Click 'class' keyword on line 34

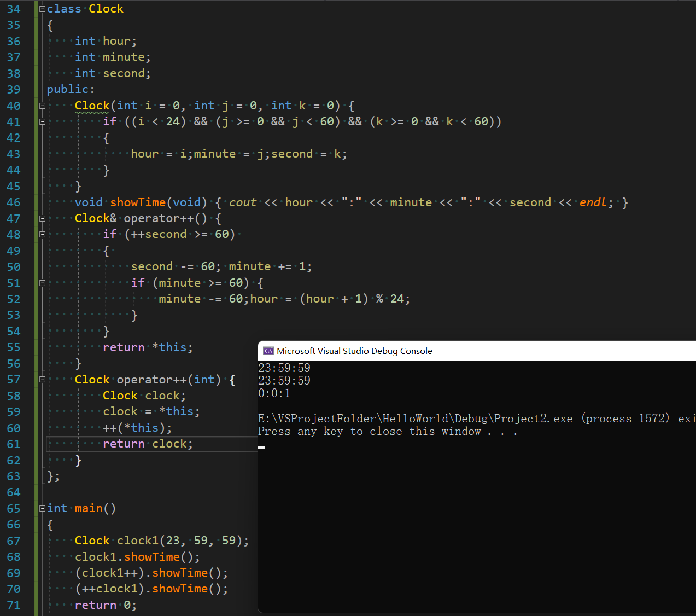coord(64,9)
